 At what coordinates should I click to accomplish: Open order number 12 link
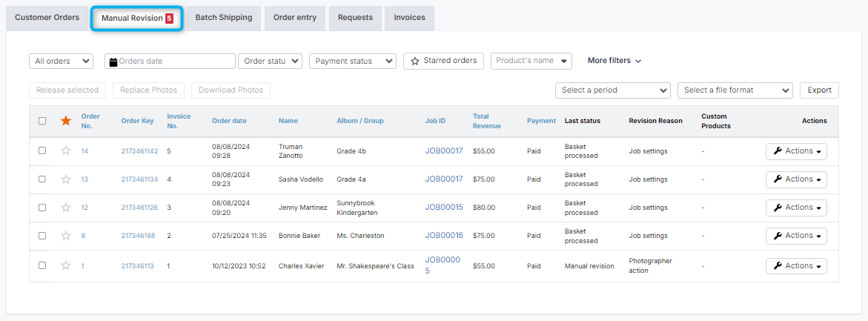85,208
